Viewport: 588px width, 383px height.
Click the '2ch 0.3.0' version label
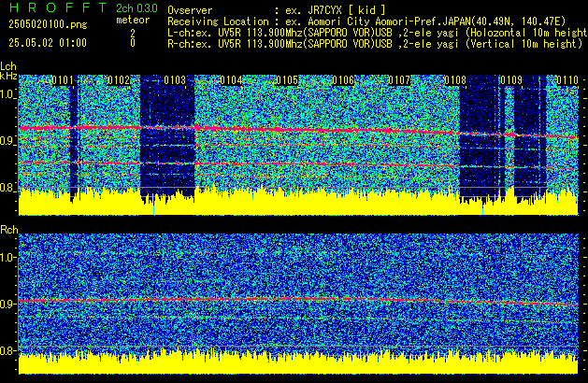(136, 8)
